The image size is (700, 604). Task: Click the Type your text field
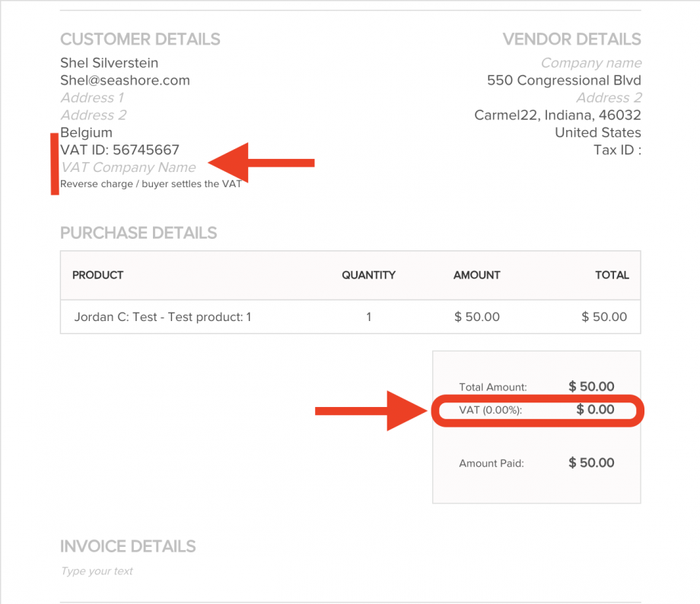click(97, 571)
